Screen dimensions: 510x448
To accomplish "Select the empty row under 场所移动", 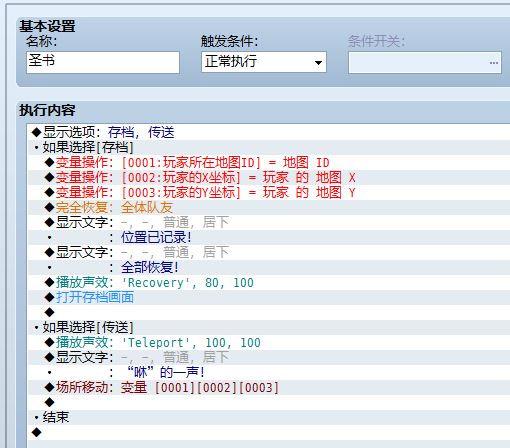I will pyautogui.click(x=269, y=402).
